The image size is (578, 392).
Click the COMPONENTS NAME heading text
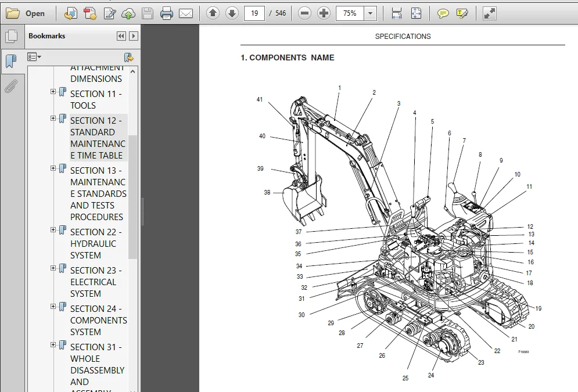288,57
